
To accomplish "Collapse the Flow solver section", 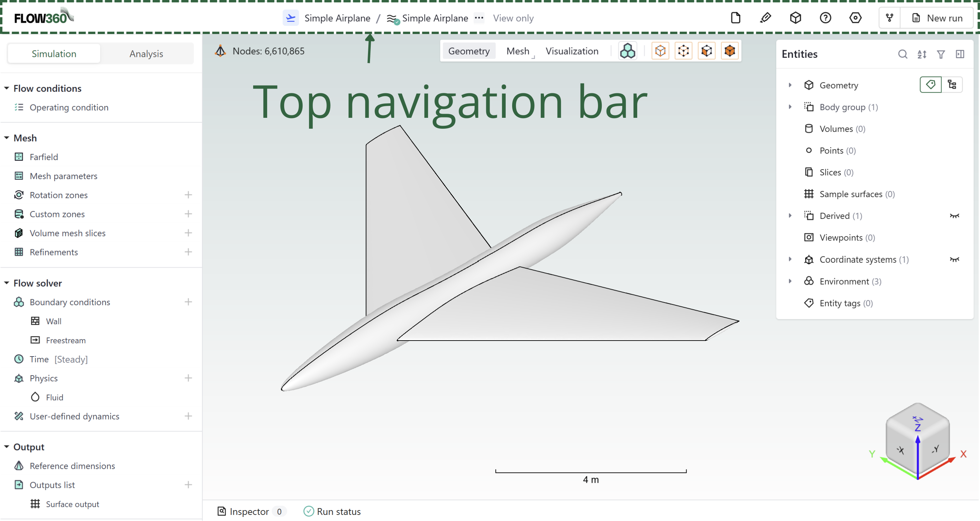I will point(6,283).
